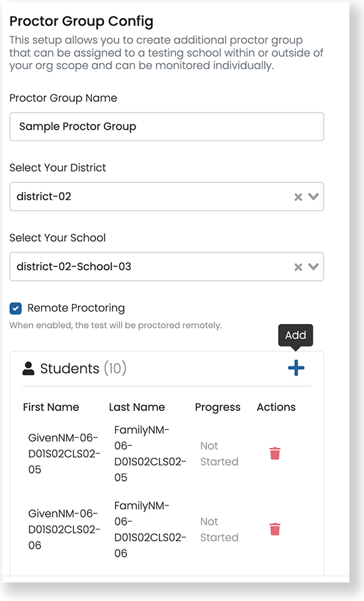The height and width of the screenshot is (601, 364).
Task: Click the Progress column header
Action: pyautogui.click(x=218, y=408)
